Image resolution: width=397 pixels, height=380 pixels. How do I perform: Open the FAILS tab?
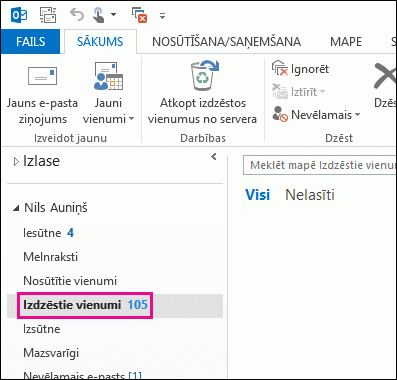point(30,42)
